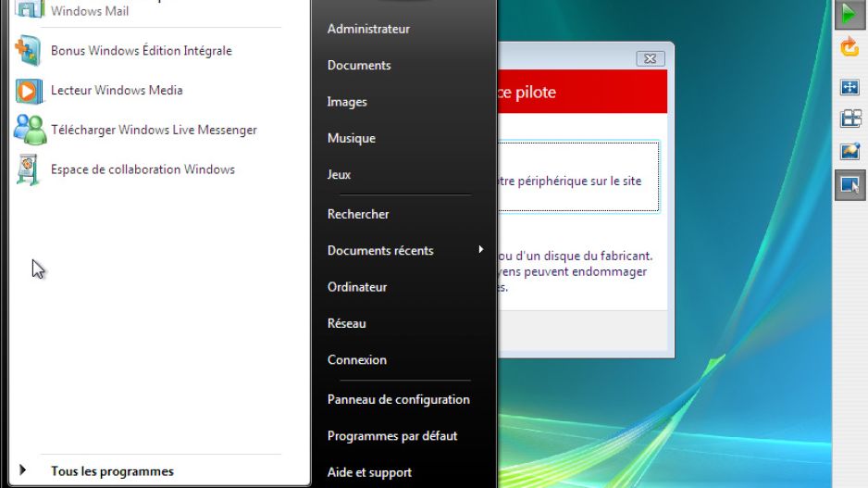Expand Documents récents submenu arrow
The width and height of the screenshot is (868, 488).
pyautogui.click(x=480, y=250)
